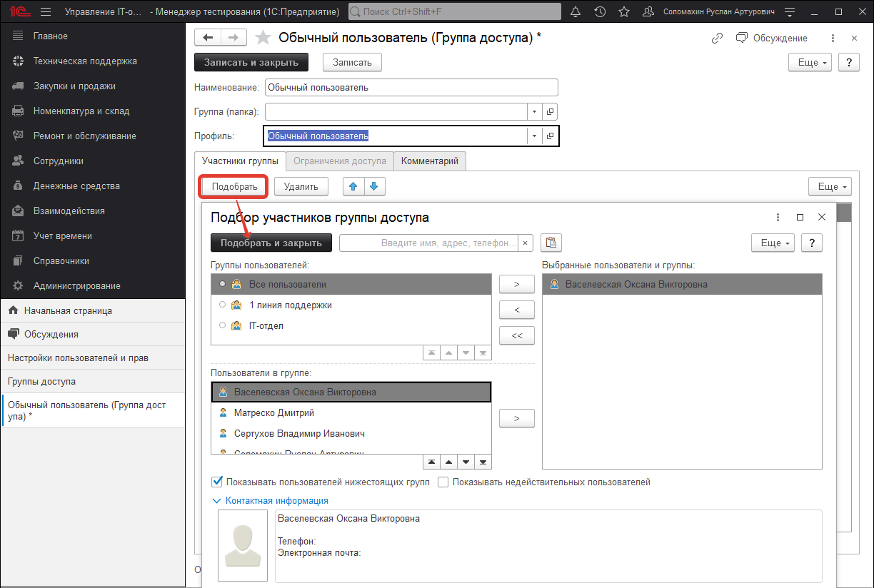The image size is (874, 588).
Task: Open discussions via the people icon top bar
Action: pyautogui.click(x=647, y=11)
